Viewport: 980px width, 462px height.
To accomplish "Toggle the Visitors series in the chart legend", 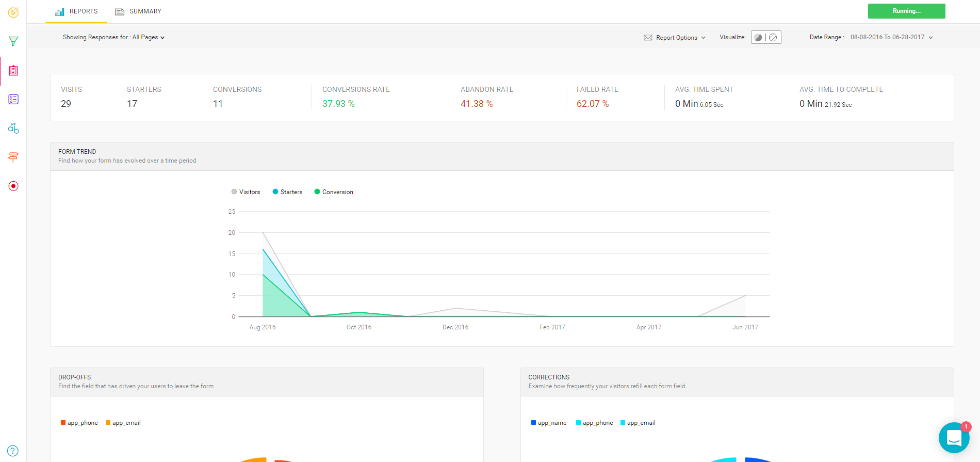I will 246,192.
